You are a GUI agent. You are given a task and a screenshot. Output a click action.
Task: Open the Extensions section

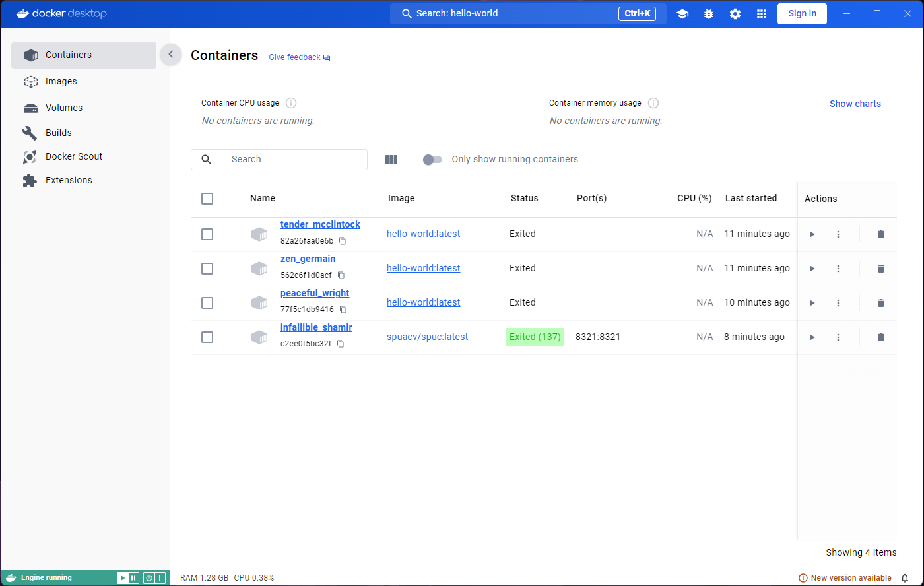(84, 180)
